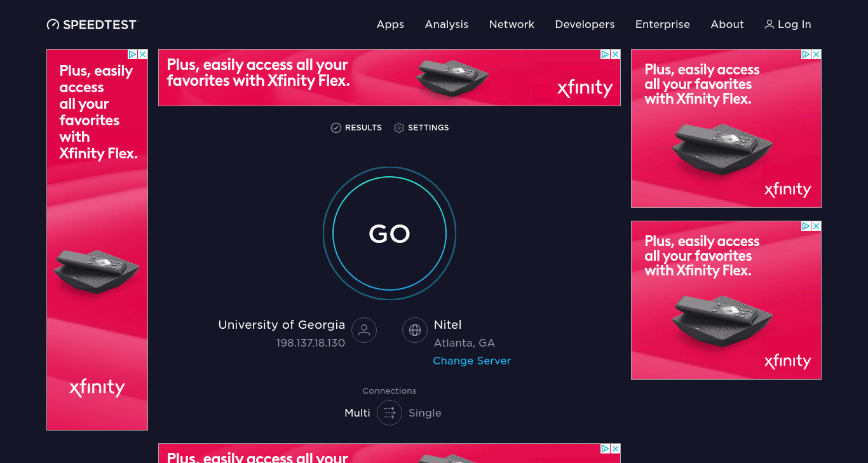Click AdChoices icon on the top banner ad
Viewport: 868px width, 463px height.
[x=606, y=55]
